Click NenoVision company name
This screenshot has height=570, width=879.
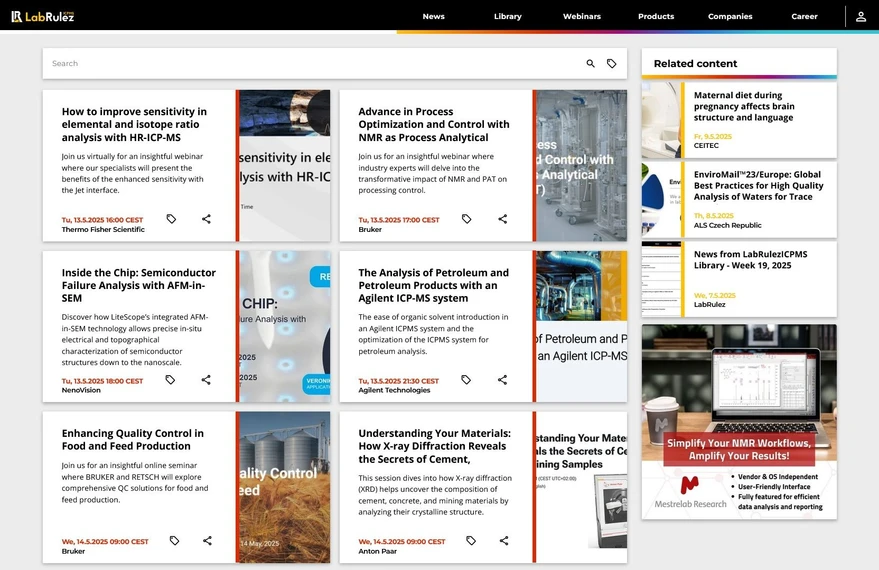[x=81, y=390]
